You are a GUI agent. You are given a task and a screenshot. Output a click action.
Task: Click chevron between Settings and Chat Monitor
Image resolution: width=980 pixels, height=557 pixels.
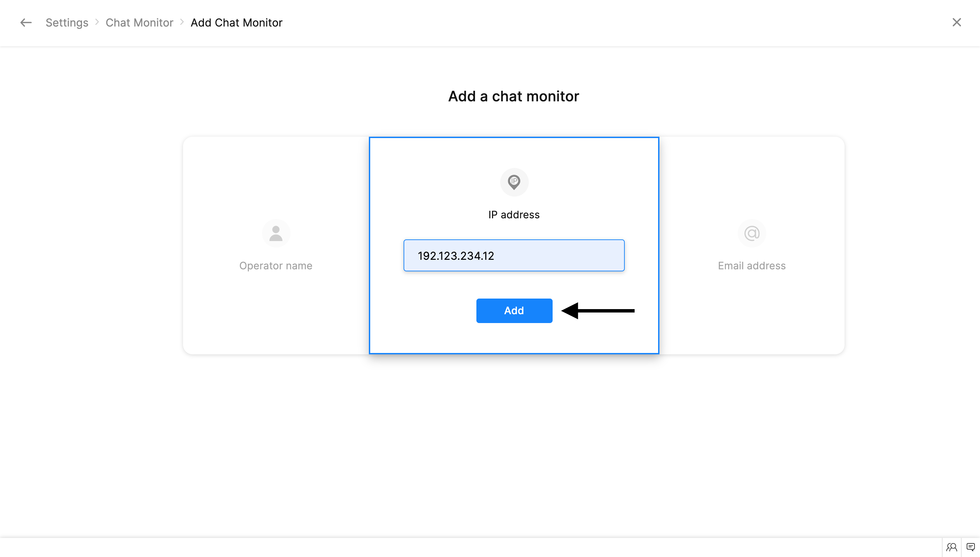(97, 22)
